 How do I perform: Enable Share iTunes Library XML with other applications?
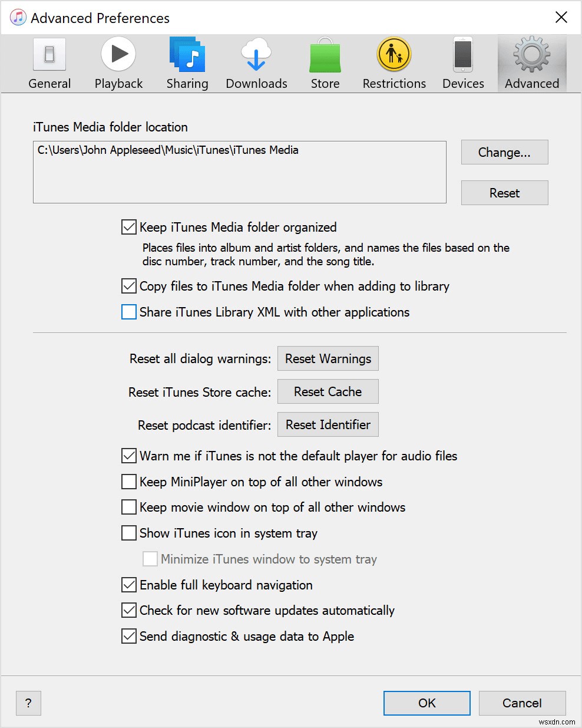(128, 312)
